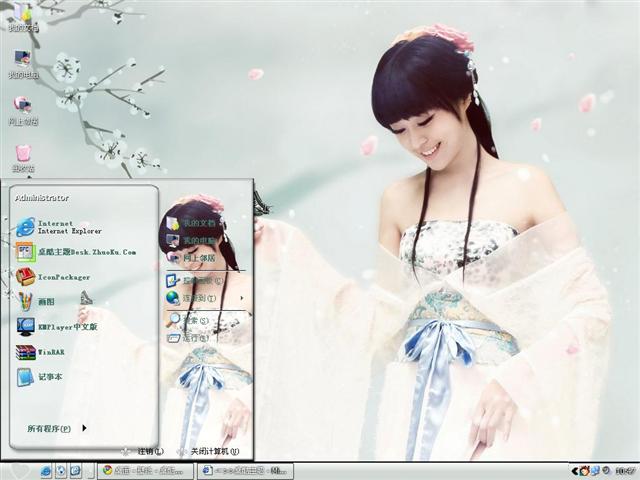Viewport: 640px width, 480px height.
Task: Select 我的电脑 desktop icon
Action: [24, 64]
